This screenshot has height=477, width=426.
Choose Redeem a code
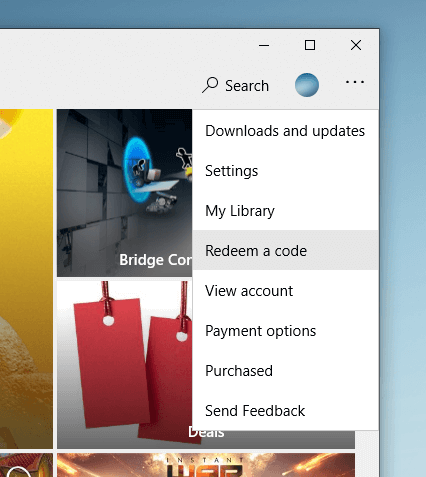tap(285, 250)
